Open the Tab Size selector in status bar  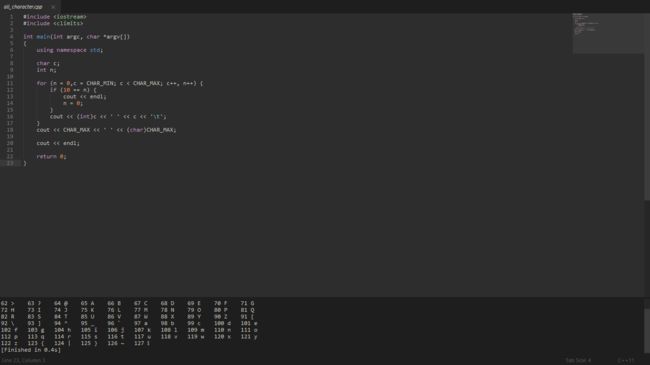pyautogui.click(x=578, y=360)
